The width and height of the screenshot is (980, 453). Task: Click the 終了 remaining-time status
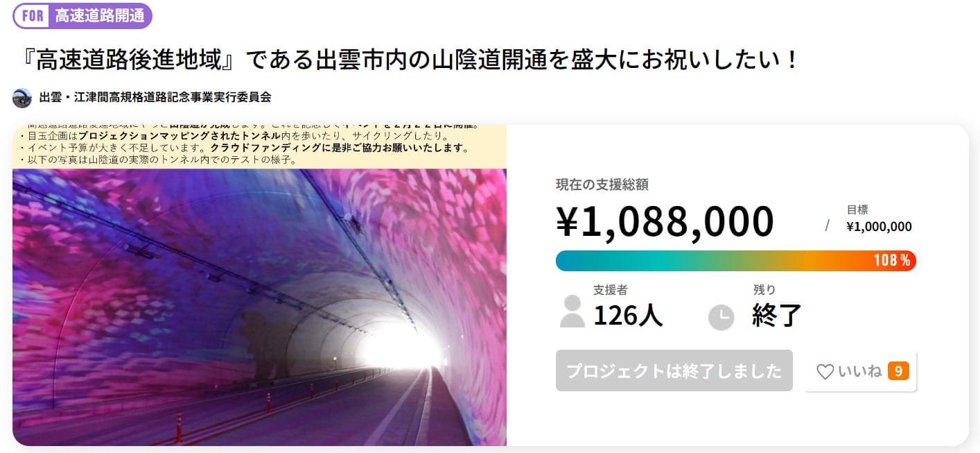776,316
